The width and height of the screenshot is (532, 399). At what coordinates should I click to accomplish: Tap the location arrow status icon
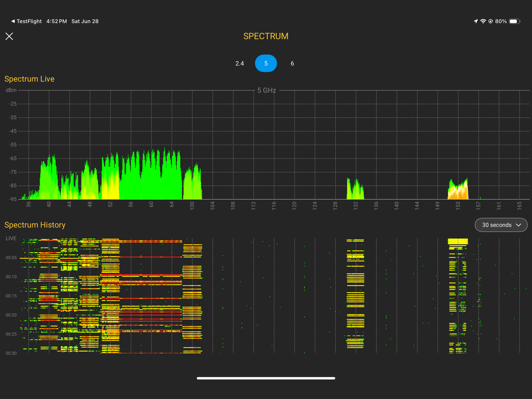476,21
